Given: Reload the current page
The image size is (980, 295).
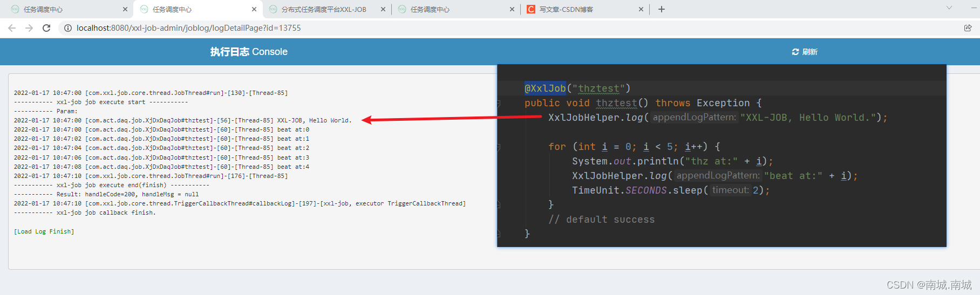Looking at the screenshot, I should click(46, 28).
